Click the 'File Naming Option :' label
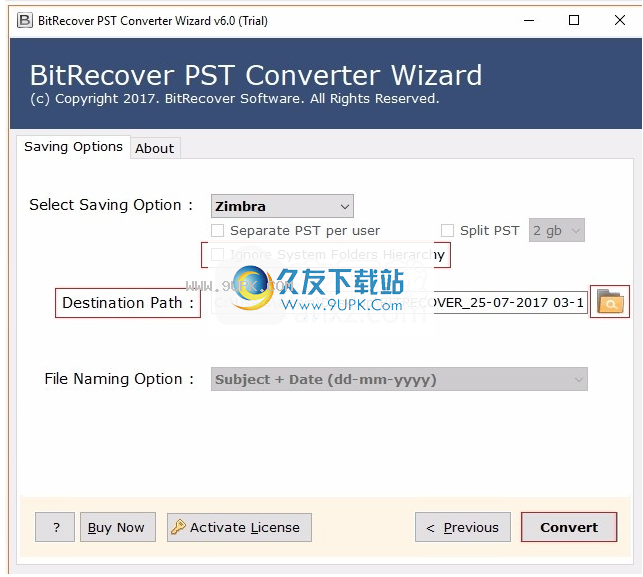The width and height of the screenshot is (643, 577). [119, 379]
